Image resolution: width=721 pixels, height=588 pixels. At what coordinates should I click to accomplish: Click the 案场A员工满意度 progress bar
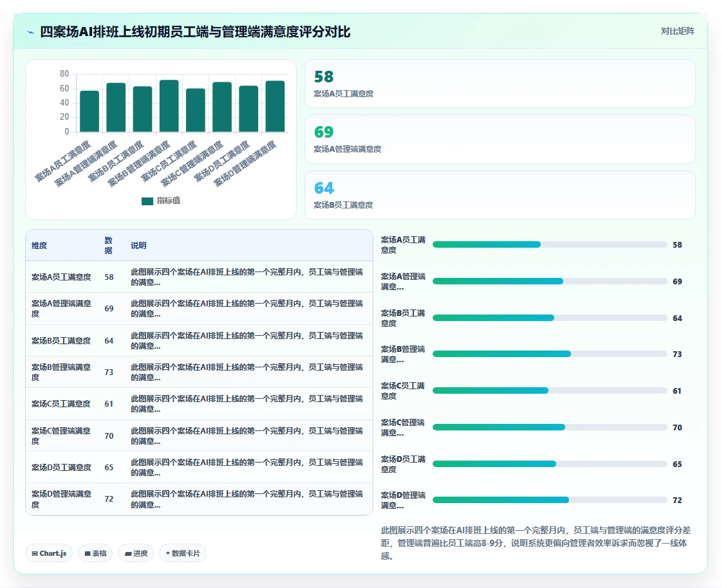pos(550,244)
